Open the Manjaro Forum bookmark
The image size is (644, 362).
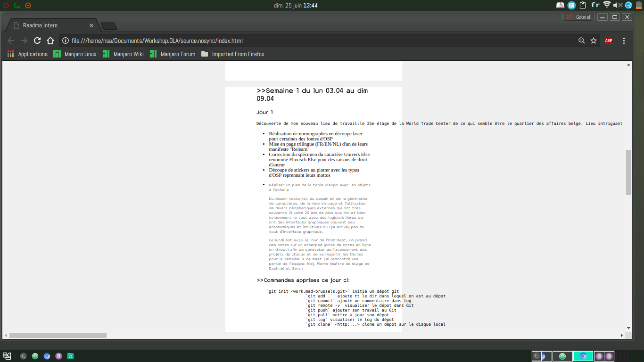173,54
